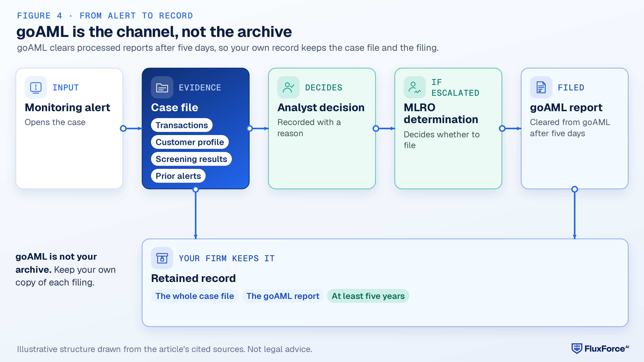Click the goAML report card heading

(x=566, y=108)
